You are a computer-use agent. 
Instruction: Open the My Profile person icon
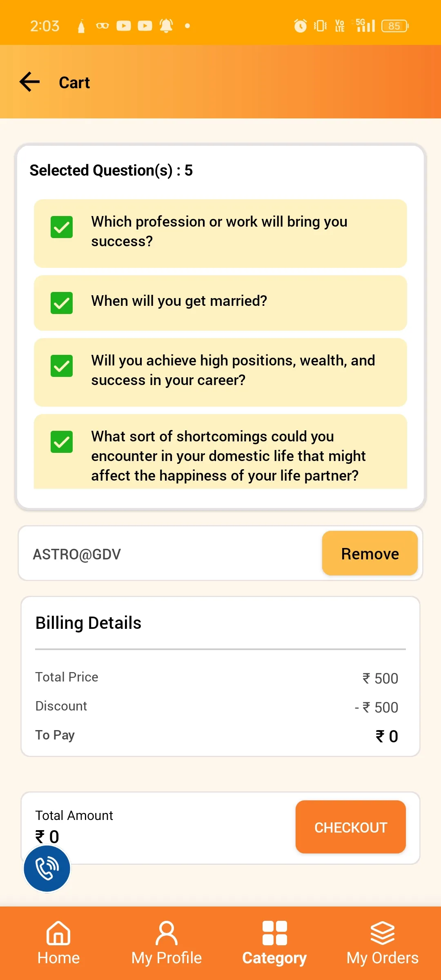coord(167,933)
